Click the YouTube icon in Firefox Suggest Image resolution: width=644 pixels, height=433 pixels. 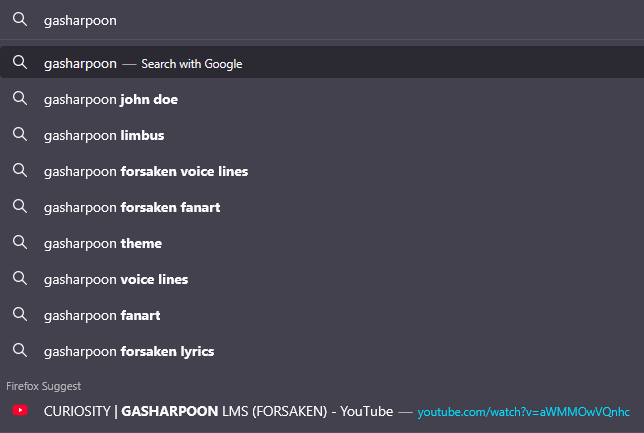tap(20, 410)
